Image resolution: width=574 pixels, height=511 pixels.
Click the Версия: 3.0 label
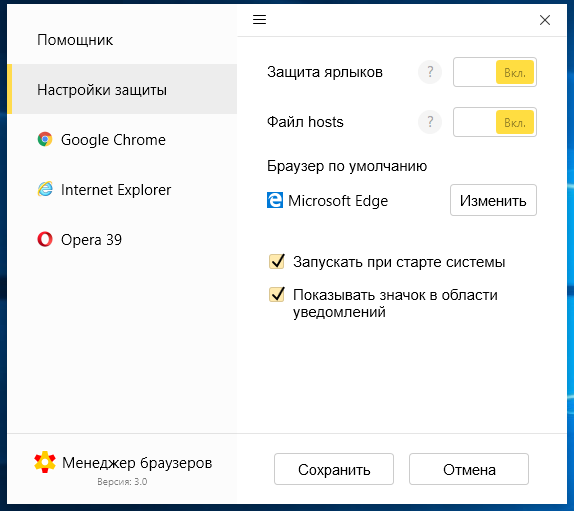click(122, 481)
